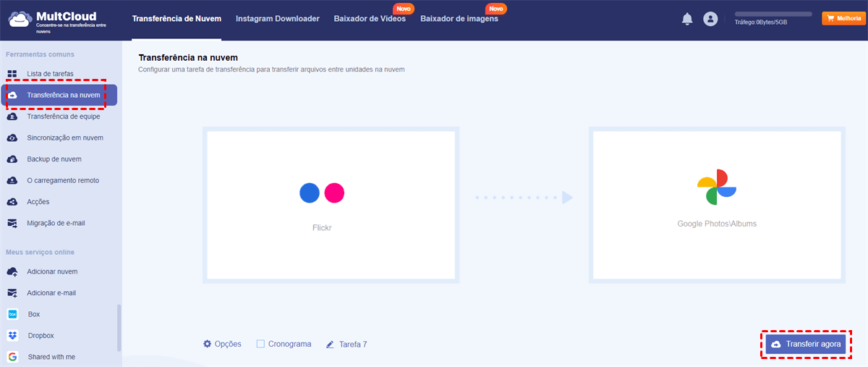This screenshot has height=367, width=868.
Task: Click the Meus serviços online label
Action: point(40,252)
